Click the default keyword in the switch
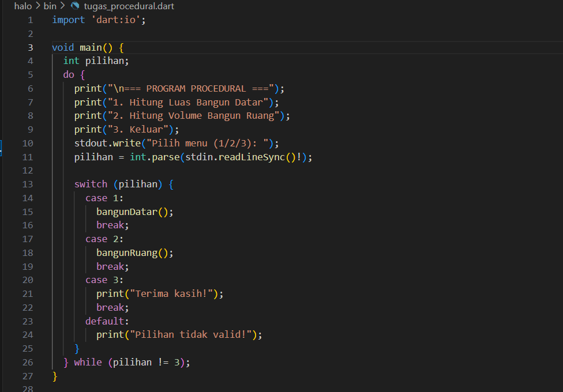The image size is (563, 392). point(107,321)
